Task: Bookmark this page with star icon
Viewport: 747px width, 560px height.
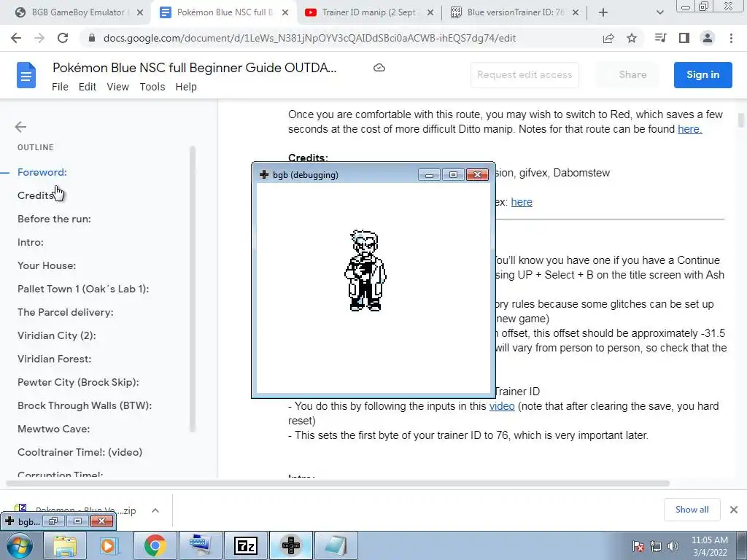Action: [x=632, y=38]
